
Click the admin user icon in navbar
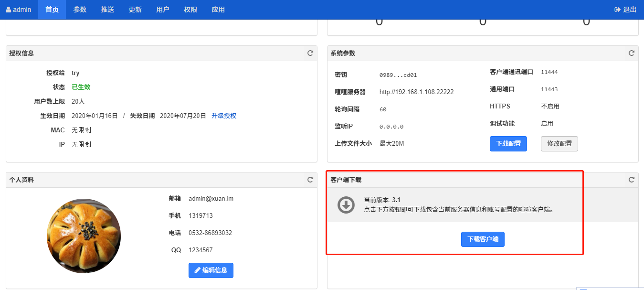pos(9,10)
